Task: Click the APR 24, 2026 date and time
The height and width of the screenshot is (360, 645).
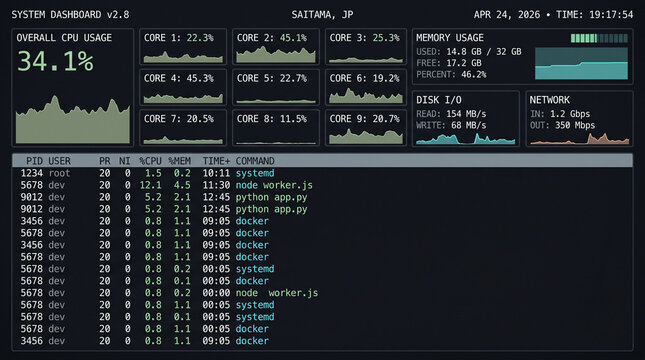Action: click(553, 15)
